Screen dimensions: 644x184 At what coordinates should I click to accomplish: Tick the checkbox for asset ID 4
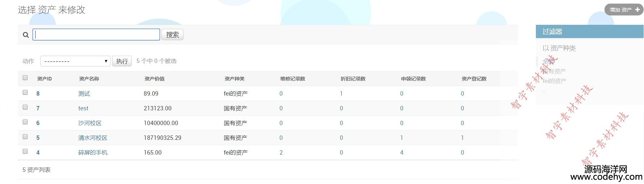click(x=25, y=151)
